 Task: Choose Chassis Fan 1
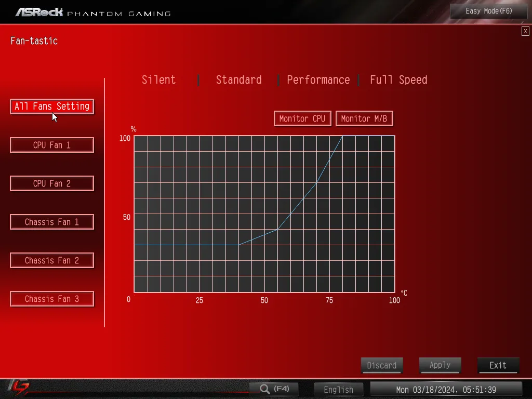pyautogui.click(x=52, y=222)
